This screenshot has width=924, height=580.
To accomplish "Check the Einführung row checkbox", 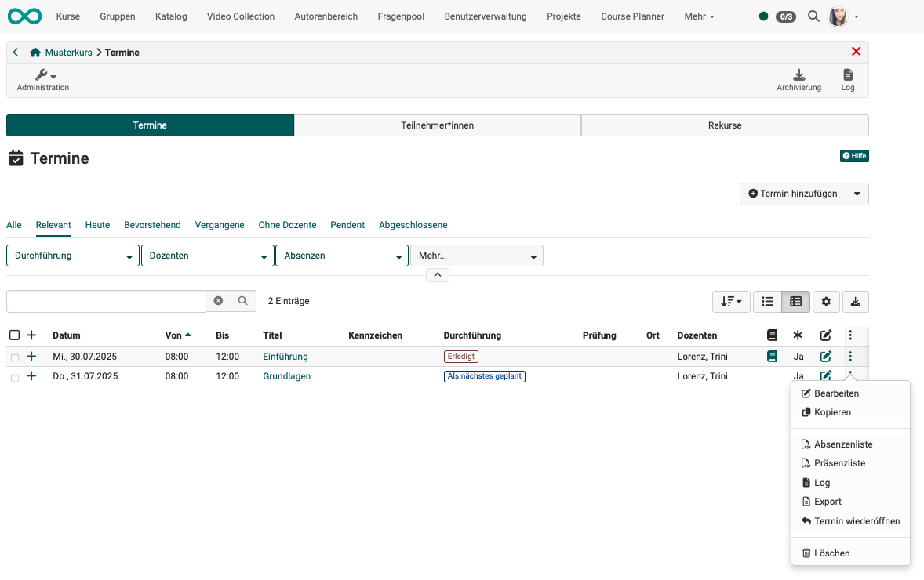I will [14, 357].
